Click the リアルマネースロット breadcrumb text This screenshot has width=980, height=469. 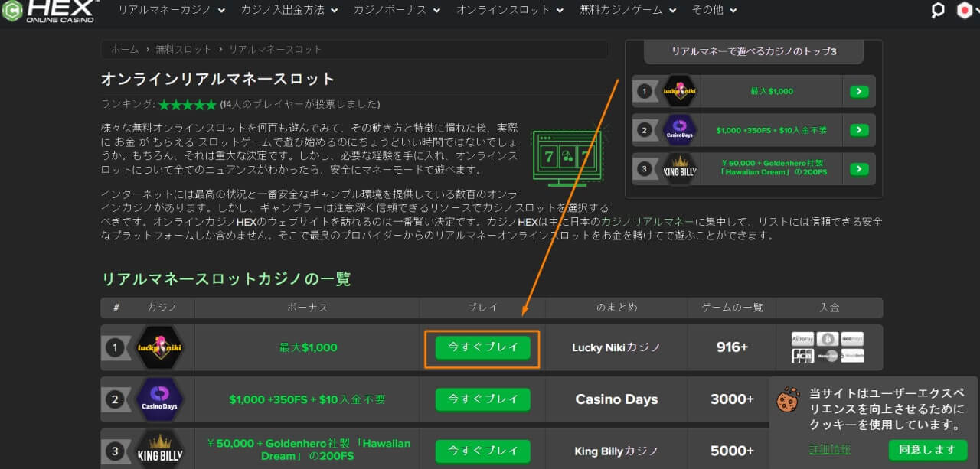[x=274, y=49]
